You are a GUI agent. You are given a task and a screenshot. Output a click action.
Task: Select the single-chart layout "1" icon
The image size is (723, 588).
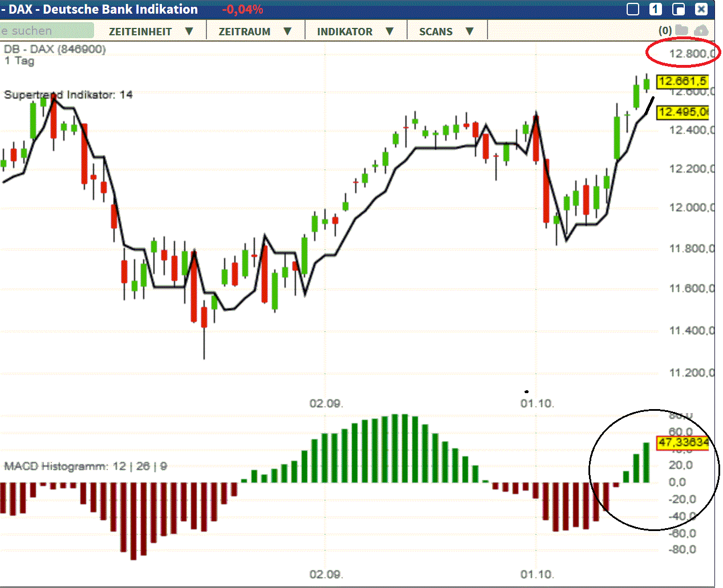click(655, 9)
